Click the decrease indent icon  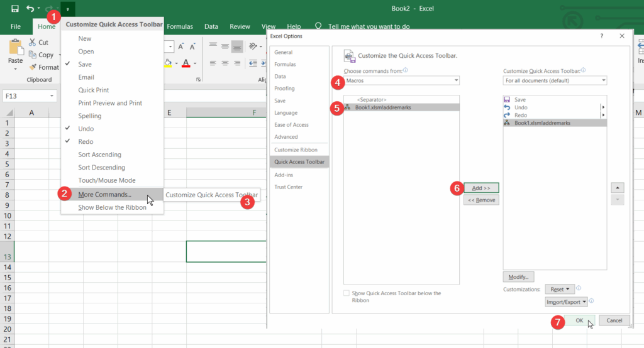(x=253, y=63)
